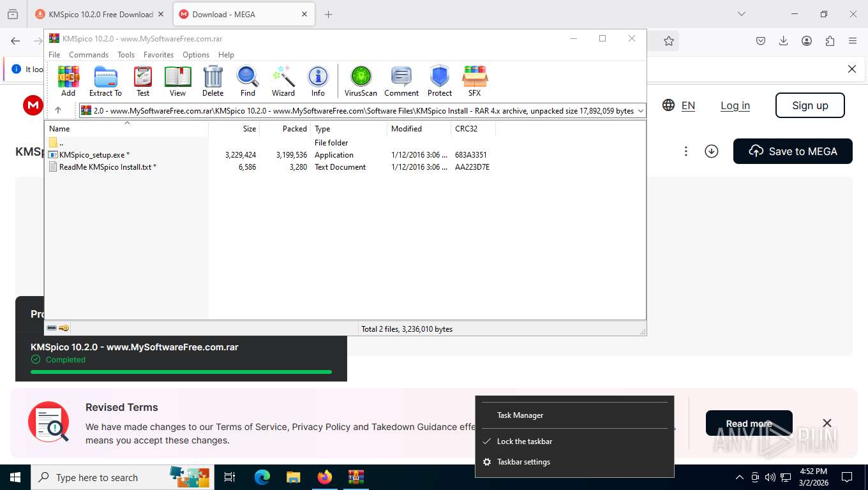This screenshot has width=868, height=490.
Task: Open MEGA file three-dot options
Action: 685,151
